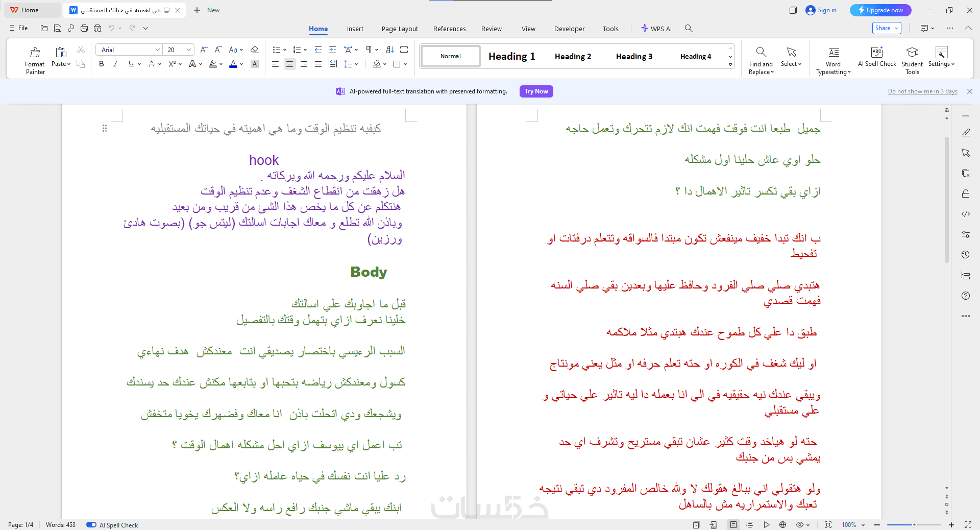Image resolution: width=980 pixels, height=530 pixels.
Task: Open the help question mark in sidebar
Action: (x=966, y=296)
